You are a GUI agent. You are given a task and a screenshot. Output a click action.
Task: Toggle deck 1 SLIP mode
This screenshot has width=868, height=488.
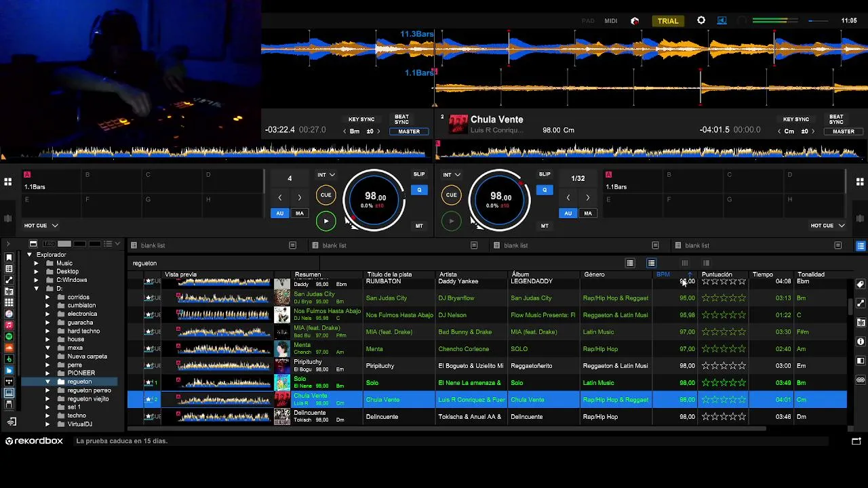coord(419,174)
